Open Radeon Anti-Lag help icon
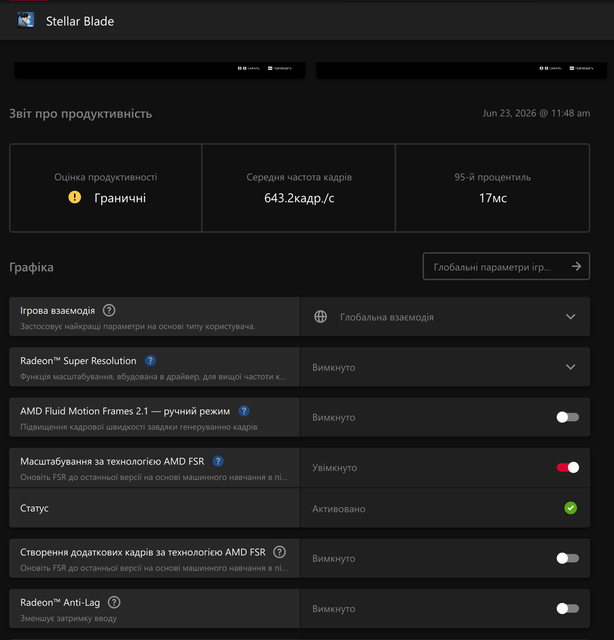 coord(114,602)
